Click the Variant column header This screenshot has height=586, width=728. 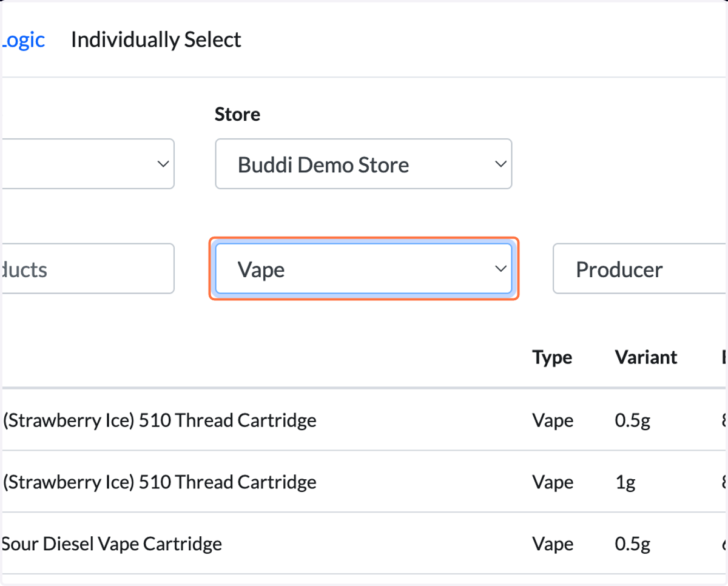[646, 357]
